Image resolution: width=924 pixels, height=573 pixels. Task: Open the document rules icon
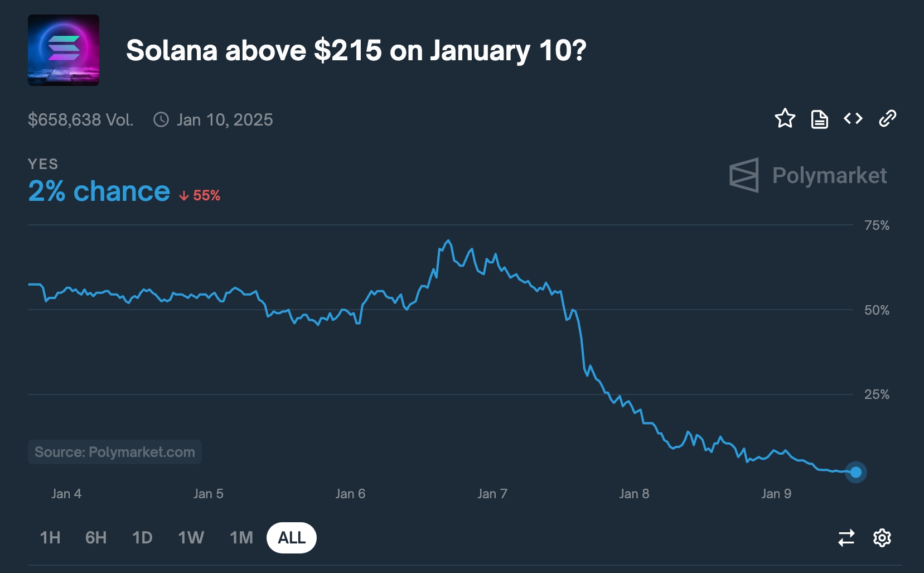coord(819,119)
